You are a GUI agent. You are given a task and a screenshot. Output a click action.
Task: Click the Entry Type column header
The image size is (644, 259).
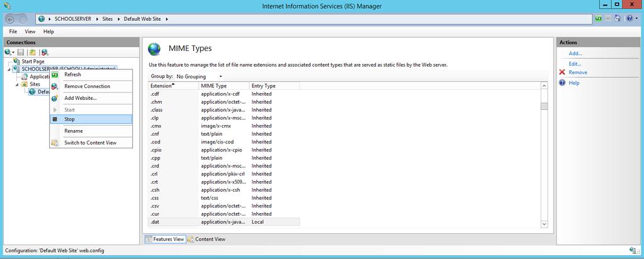274,85
